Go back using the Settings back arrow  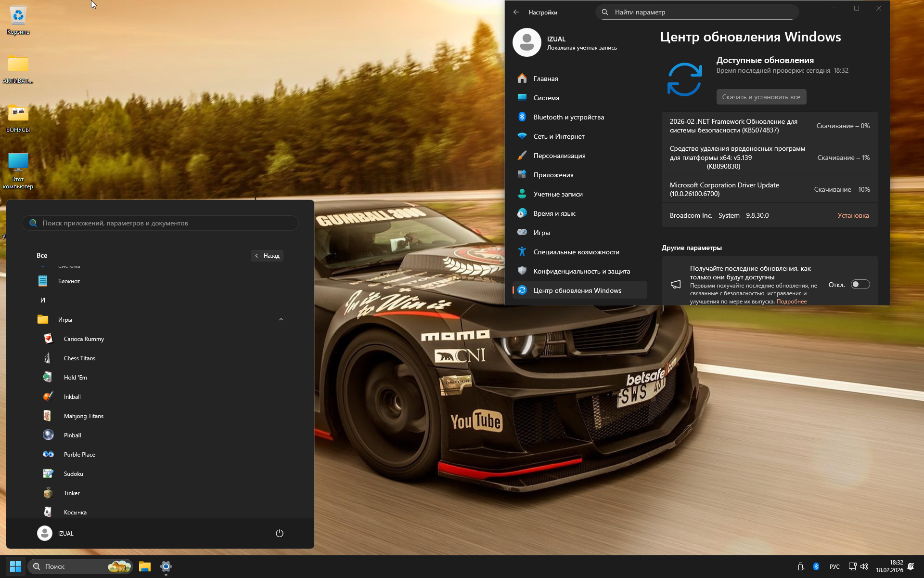516,13
